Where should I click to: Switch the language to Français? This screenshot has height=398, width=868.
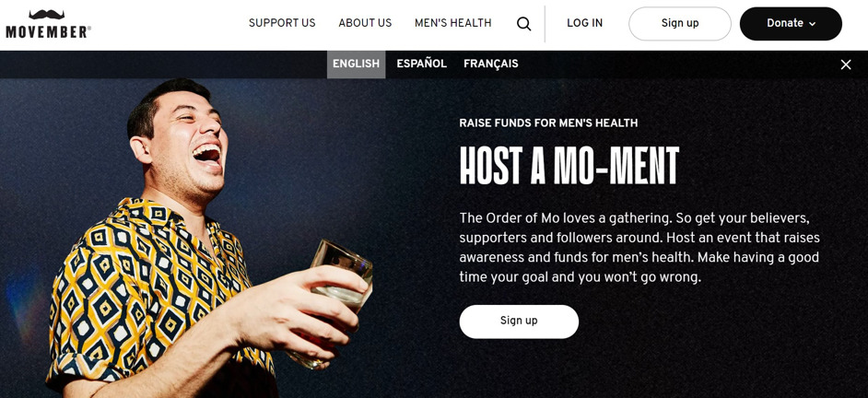coord(491,64)
